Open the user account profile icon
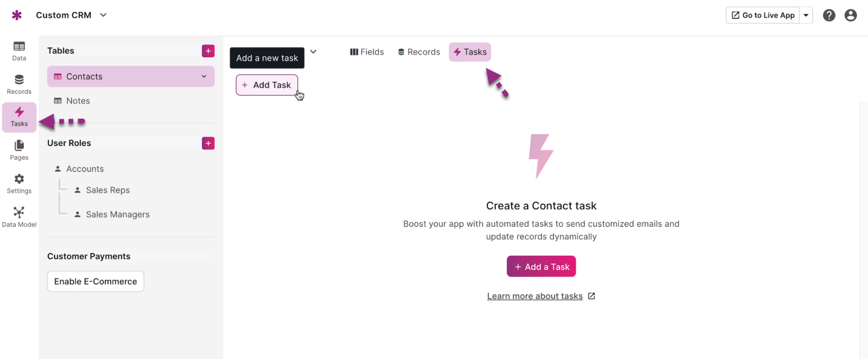Image resolution: width=868 pixels, height=359 pixels. 851,16
